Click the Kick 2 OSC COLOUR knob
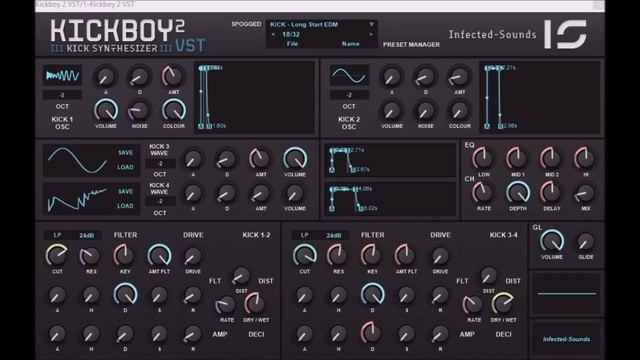Screen dimensions: 640x360 tap(459, 110)
